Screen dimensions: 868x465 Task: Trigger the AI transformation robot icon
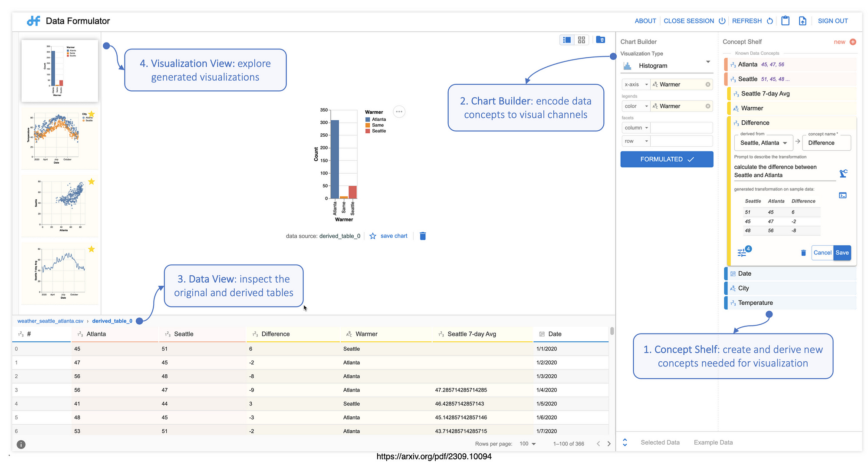coord(843,173)
